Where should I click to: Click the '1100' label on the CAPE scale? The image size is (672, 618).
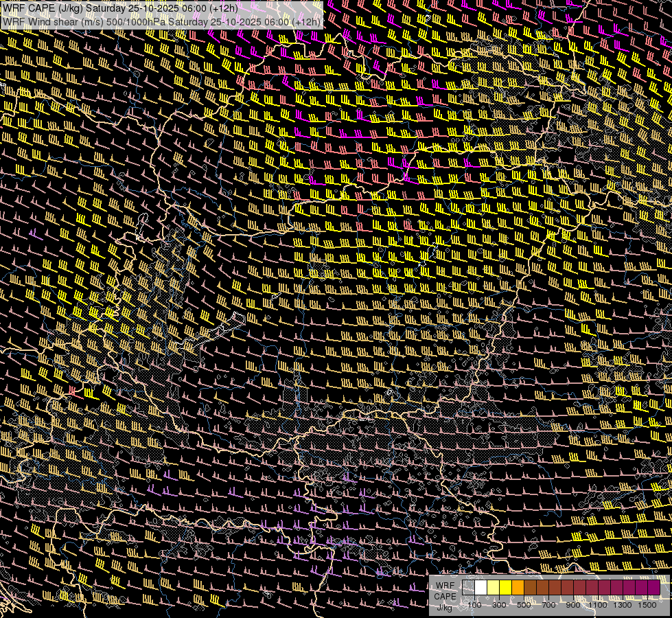tap(597, 605)
